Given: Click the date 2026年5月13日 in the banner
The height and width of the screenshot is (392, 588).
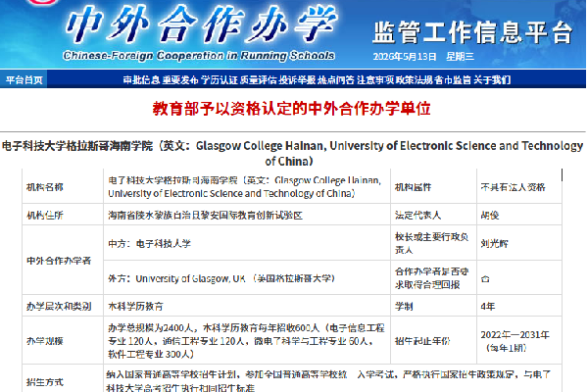Looking at the screenshot, I should [405, 57].
